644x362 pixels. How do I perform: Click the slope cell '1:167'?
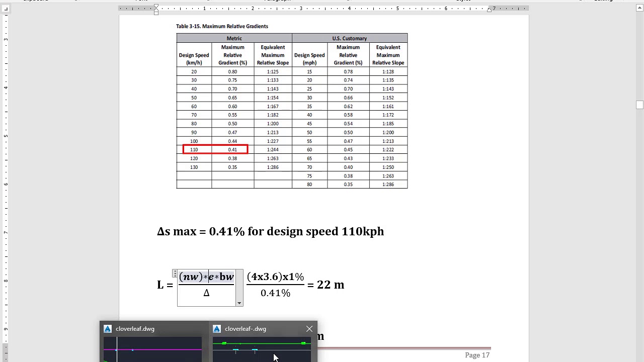[x=273, y=106]
